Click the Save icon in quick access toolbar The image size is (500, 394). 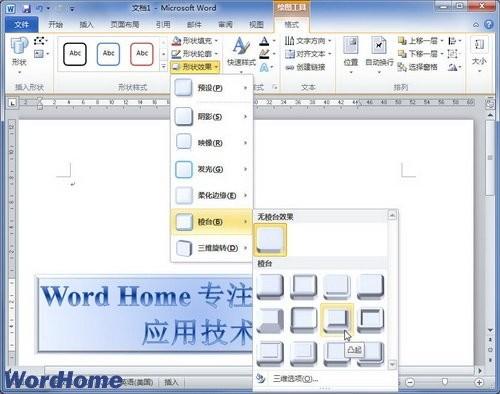coord(27,8)
